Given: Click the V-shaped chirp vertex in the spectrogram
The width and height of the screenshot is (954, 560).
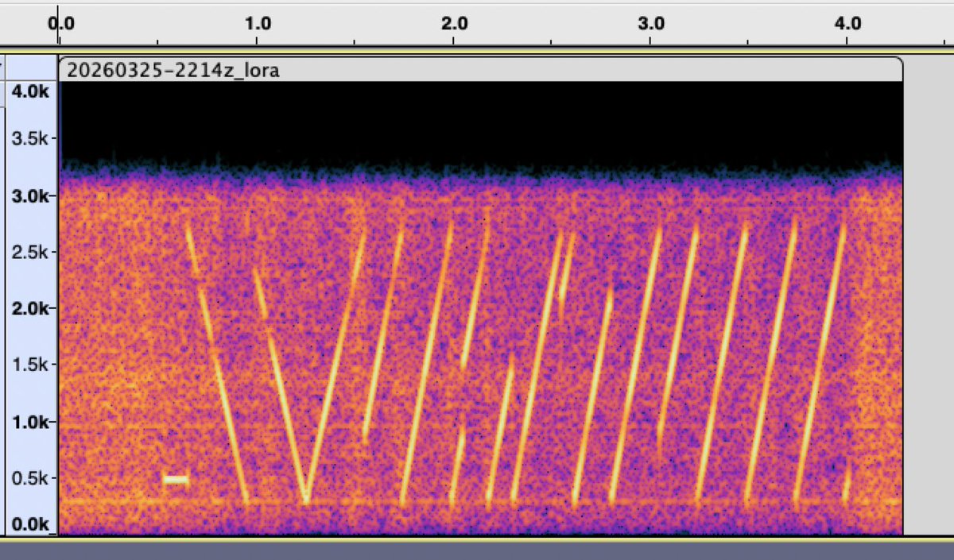Looking at the screenshot, I should pyautogui.click(x=305, y=498).
